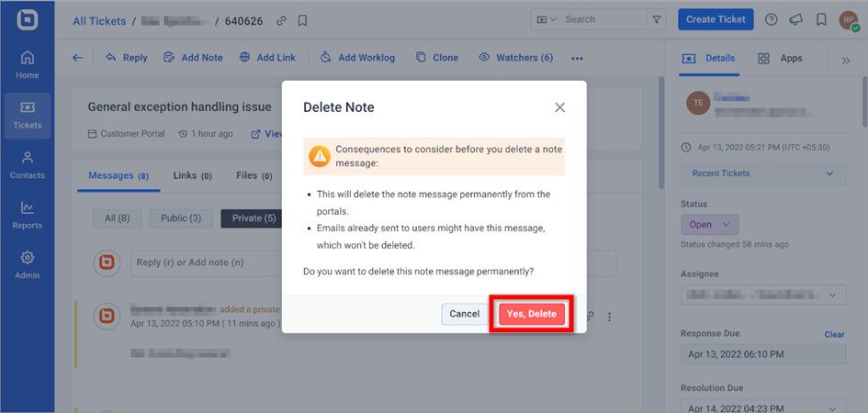Open note message three-dot menu

(x=610, y=317)
